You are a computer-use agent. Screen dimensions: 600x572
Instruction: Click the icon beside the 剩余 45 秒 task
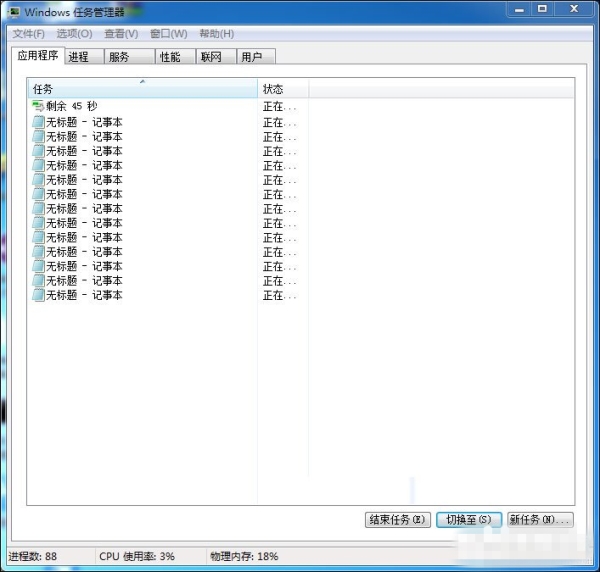[38, 107]
